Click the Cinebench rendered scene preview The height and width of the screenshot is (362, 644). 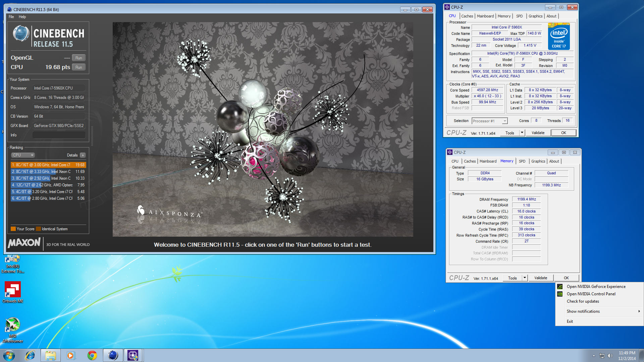[263, 129]
